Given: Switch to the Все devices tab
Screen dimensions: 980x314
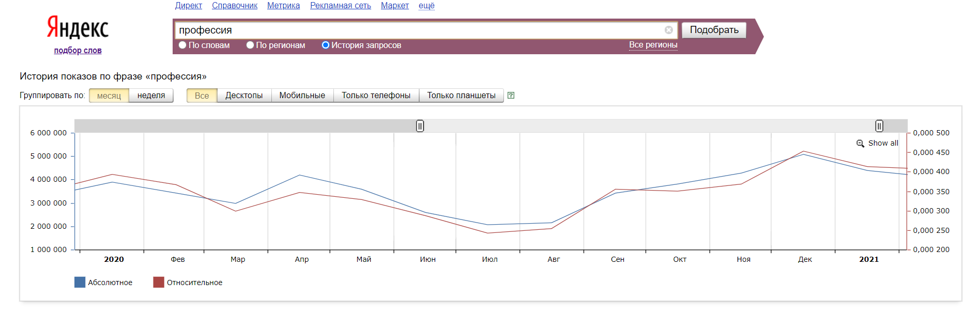Looking at the screenshot, I should tap(202, 96).
